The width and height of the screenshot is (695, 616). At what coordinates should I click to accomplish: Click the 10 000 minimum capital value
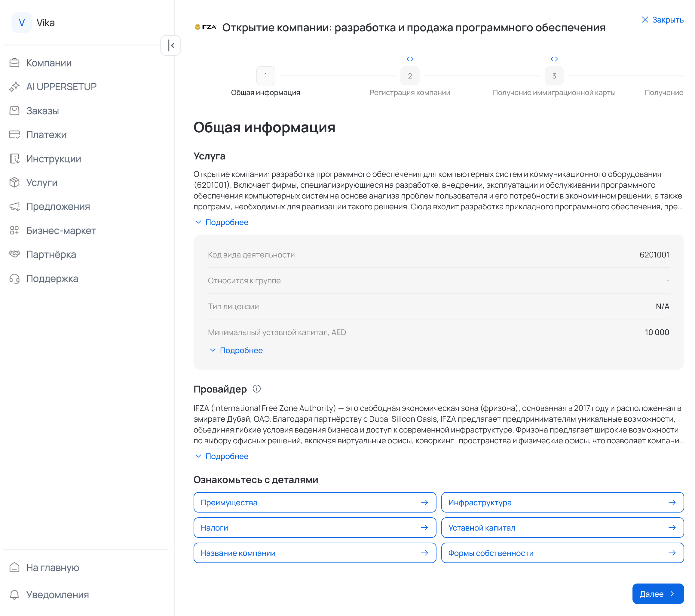(657, 332)
